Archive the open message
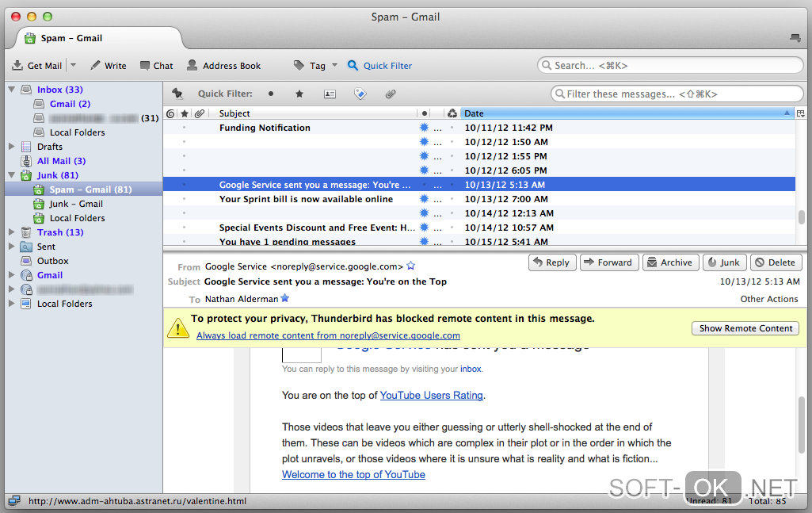The height and width of the screenshot is (513, 812). pyautogui.click(x=671, y=262)
